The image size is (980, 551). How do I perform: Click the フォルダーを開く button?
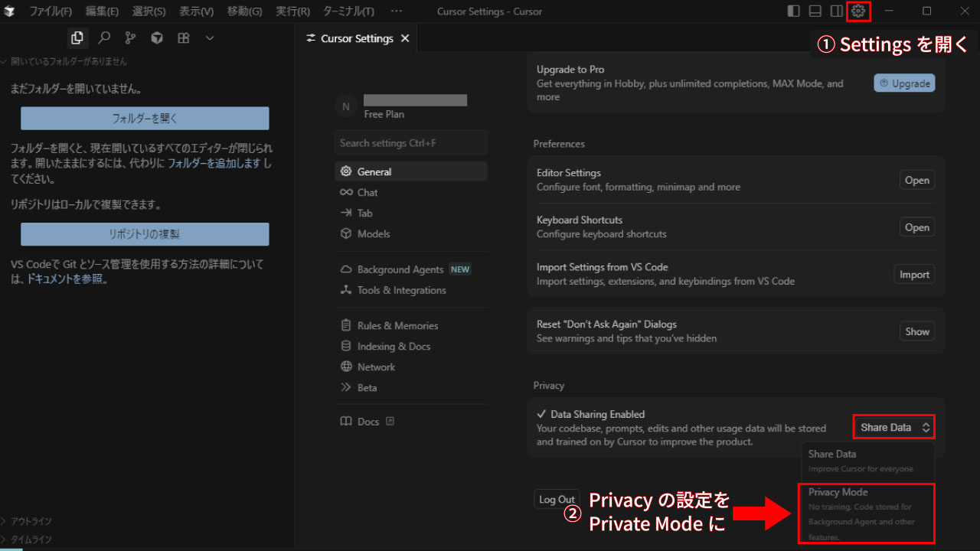click(145, 119)
